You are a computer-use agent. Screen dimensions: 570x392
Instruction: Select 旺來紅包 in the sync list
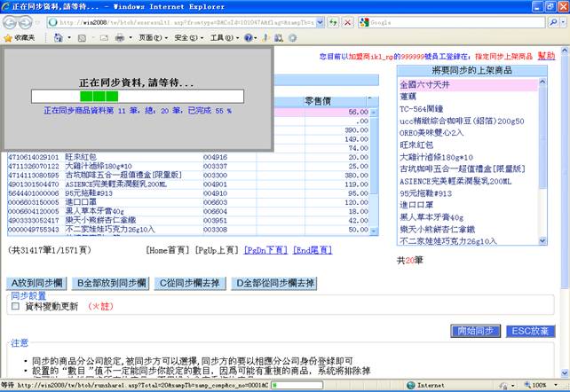[416, 145]
